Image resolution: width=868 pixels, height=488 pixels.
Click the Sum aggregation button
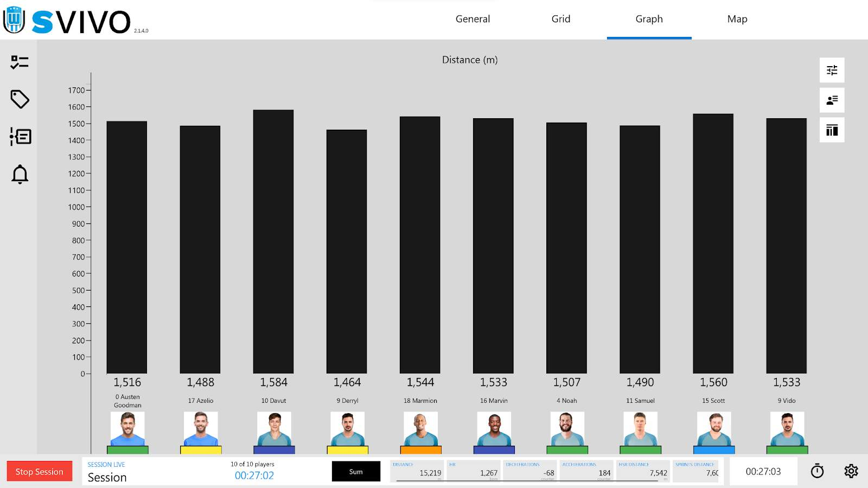(356, 471)
